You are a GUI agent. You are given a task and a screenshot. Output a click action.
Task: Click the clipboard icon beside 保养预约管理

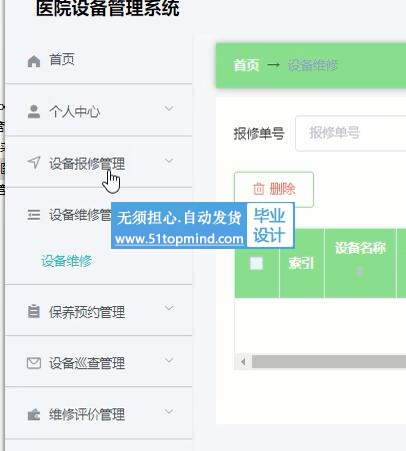(34, 312)
